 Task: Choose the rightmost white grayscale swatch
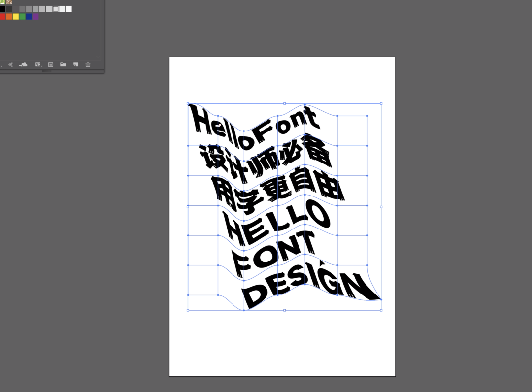(x=69, y=9)
